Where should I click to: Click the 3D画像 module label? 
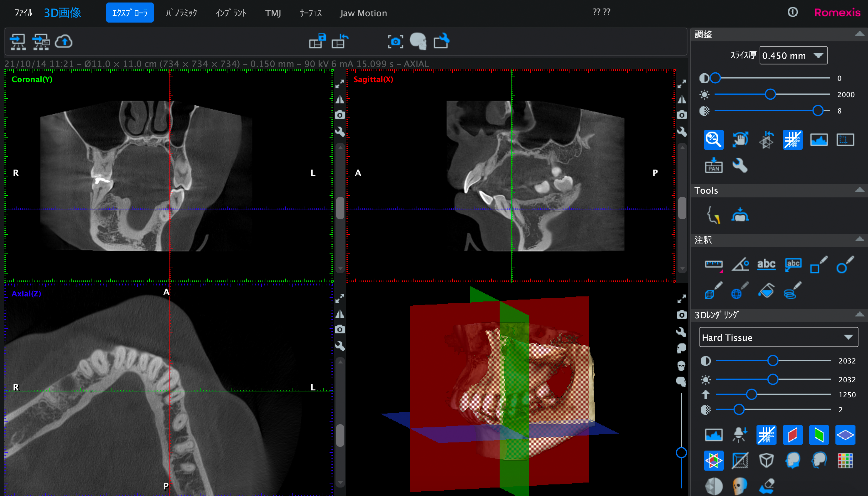click(63, 13)
